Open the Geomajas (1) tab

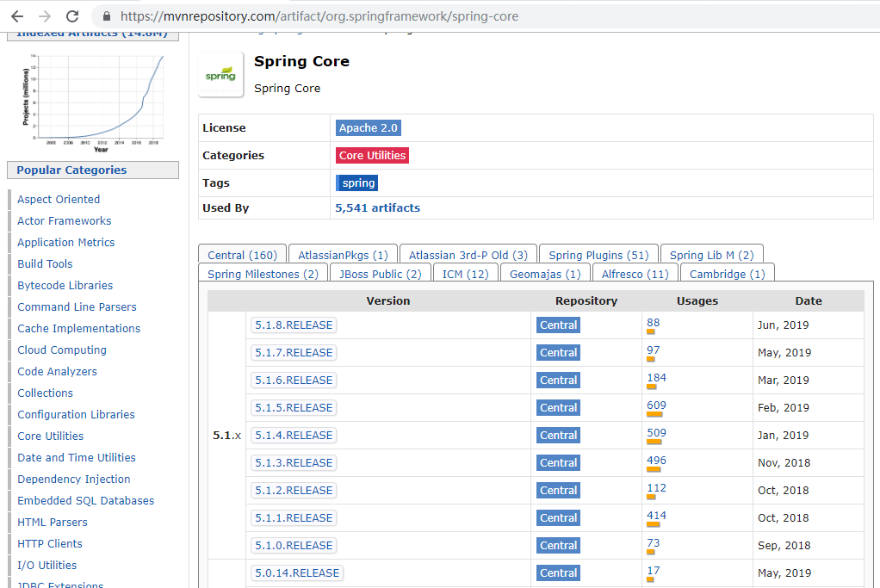545,275
